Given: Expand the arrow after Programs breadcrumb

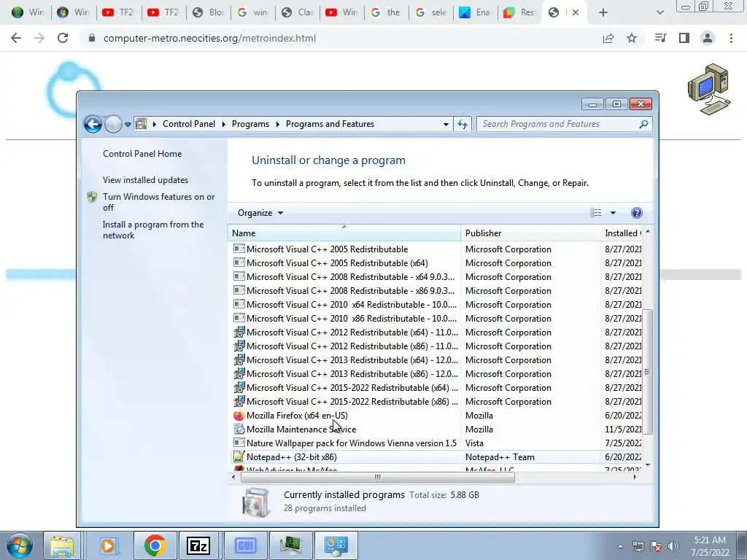Looking at the screenshot, I should (278, 124).
